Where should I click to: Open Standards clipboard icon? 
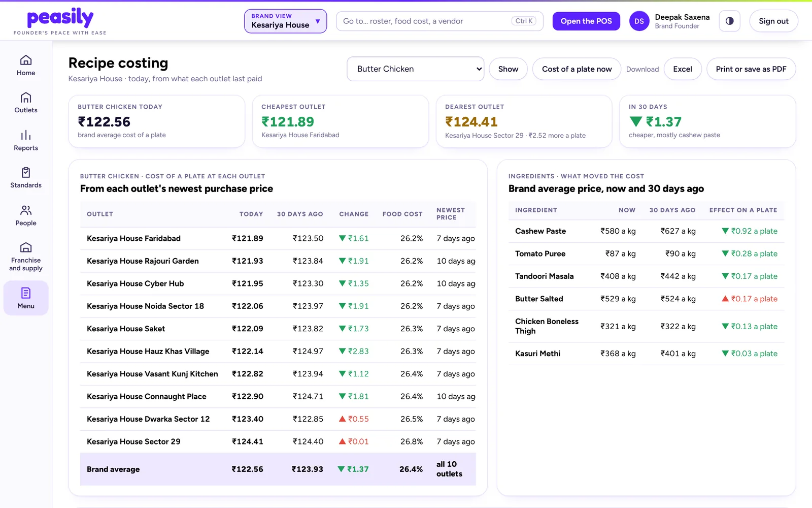coord(26,173)
